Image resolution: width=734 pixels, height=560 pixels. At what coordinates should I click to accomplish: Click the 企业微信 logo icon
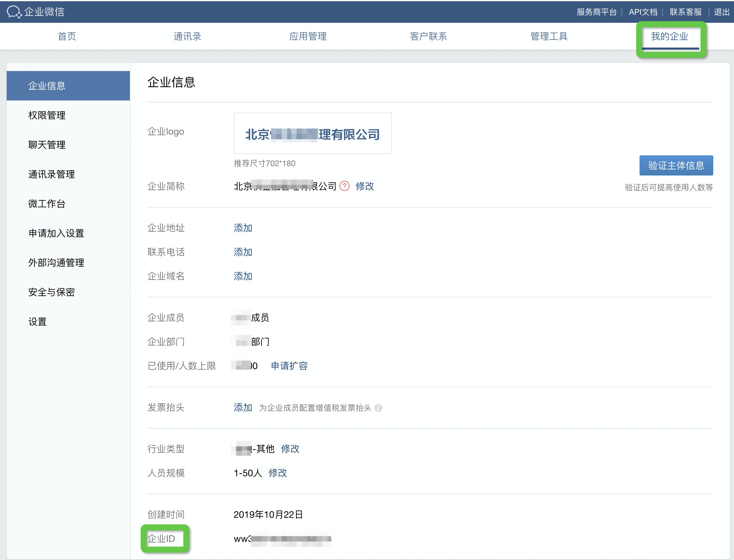point(15,12)
